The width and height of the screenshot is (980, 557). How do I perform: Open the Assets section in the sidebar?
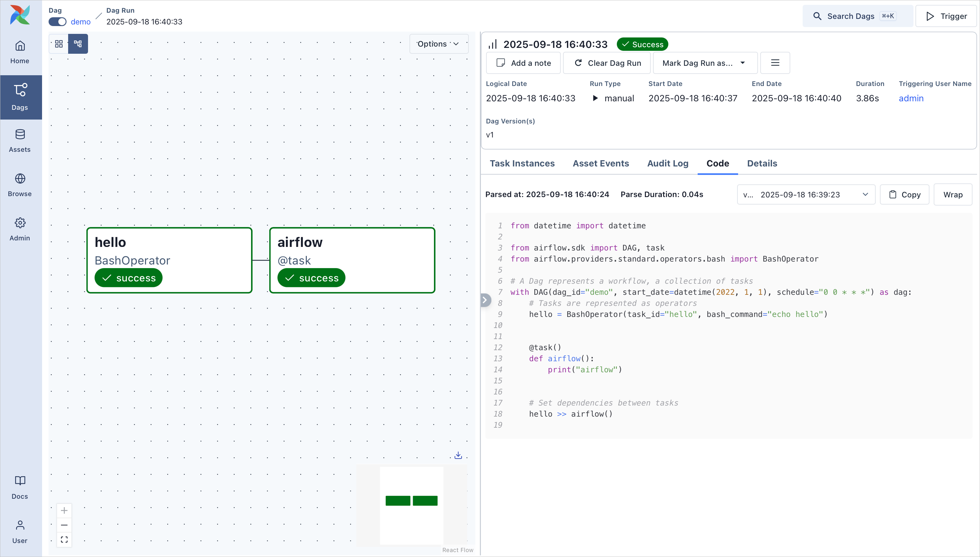coord(20,141)
